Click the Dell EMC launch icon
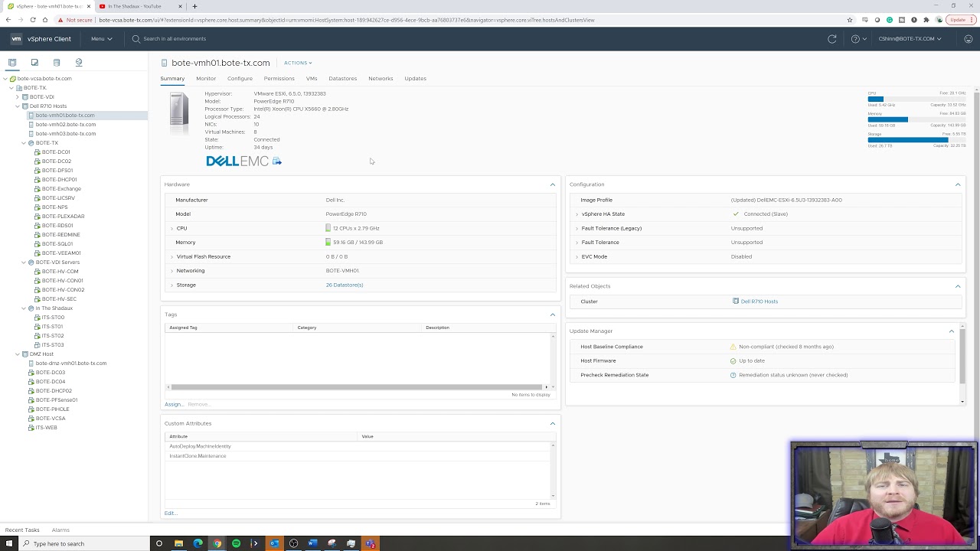 tap(277, 161)
